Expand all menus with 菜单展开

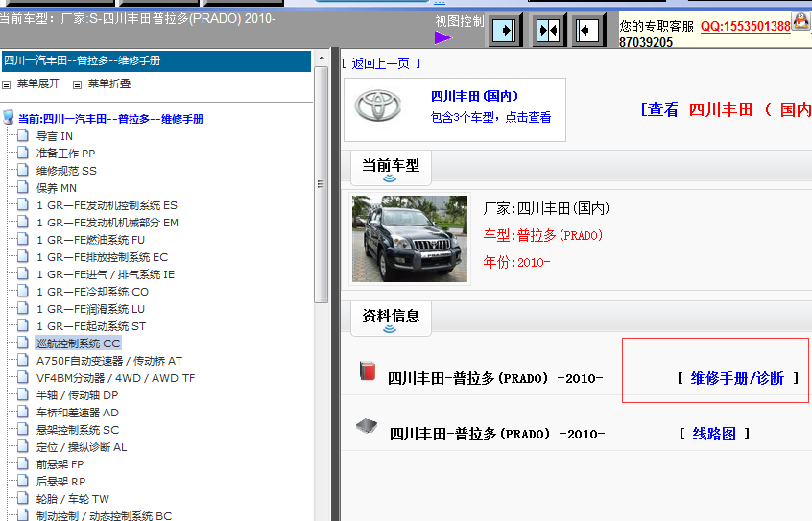pyautogui.click(x=38, y=83)
